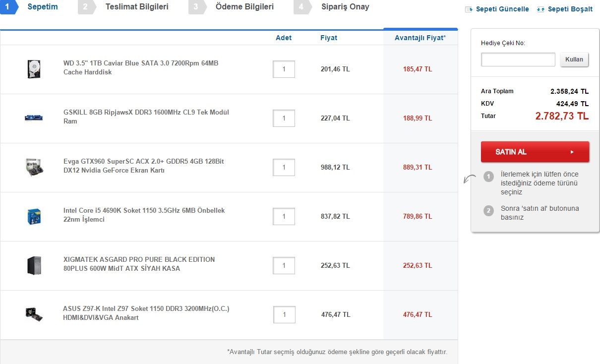Click the Sepeti Boşalt empty cart icon
The height and width of the screenshot is (364, 600).
click(x=541, y=9)
